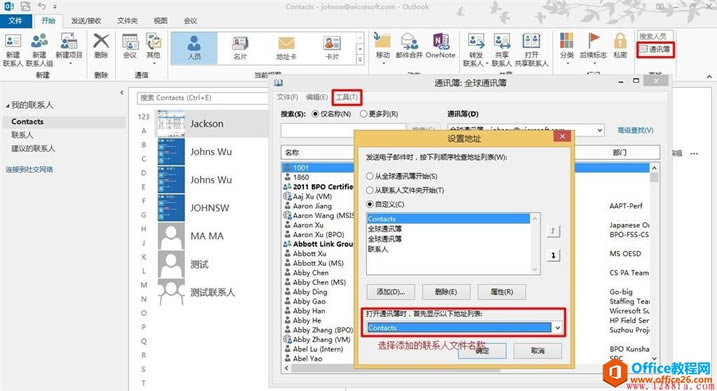Click the Follow Up flag icon
Image resolution: width=717 pixels, height=391 pixels.
click(593, 41)
